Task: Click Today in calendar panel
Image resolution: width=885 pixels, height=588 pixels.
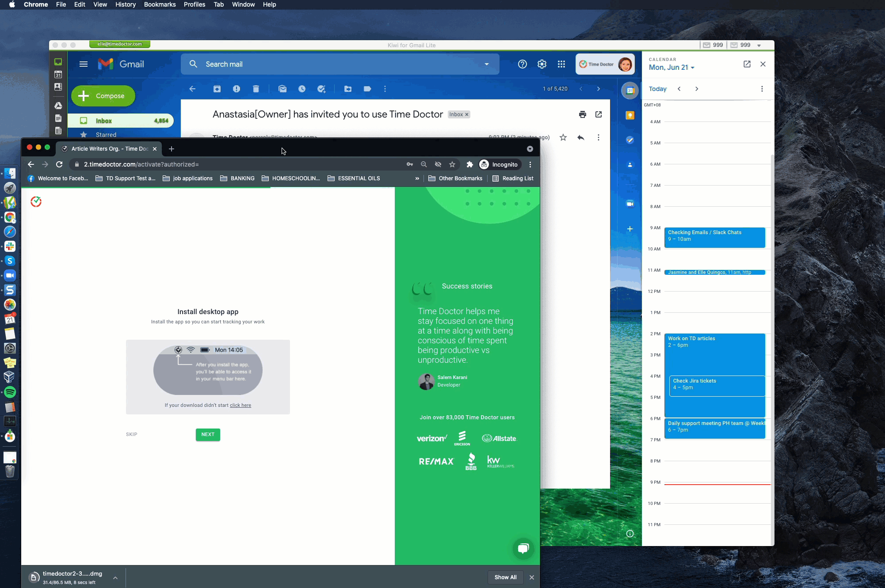Action: point(657,89)
